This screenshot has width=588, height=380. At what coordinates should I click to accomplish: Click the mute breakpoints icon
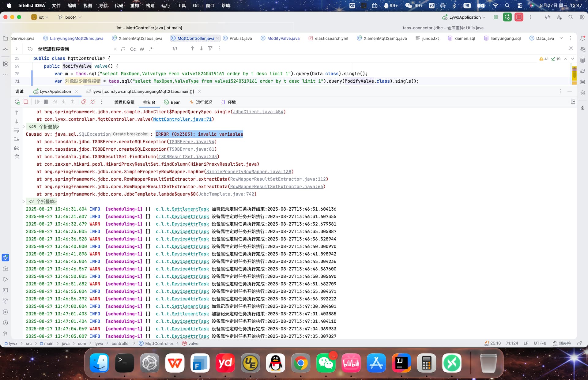[x=92, y=102]
